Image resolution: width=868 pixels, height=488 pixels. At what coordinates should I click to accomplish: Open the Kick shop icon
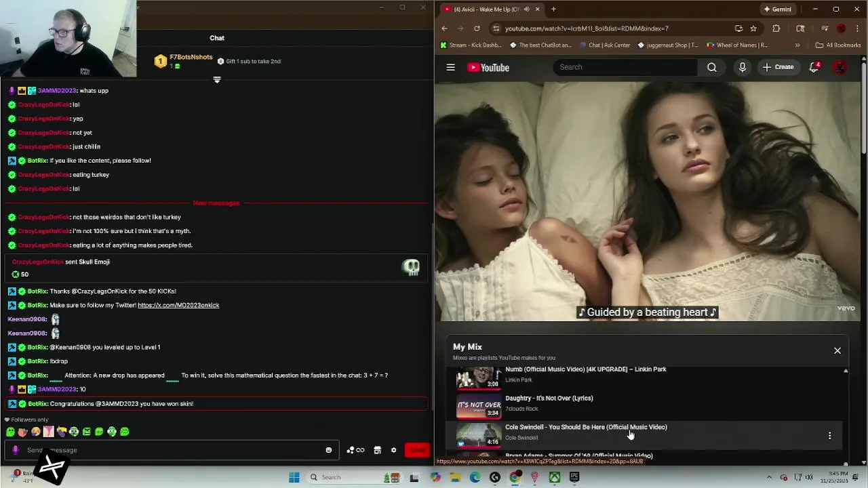coord(377,450)
